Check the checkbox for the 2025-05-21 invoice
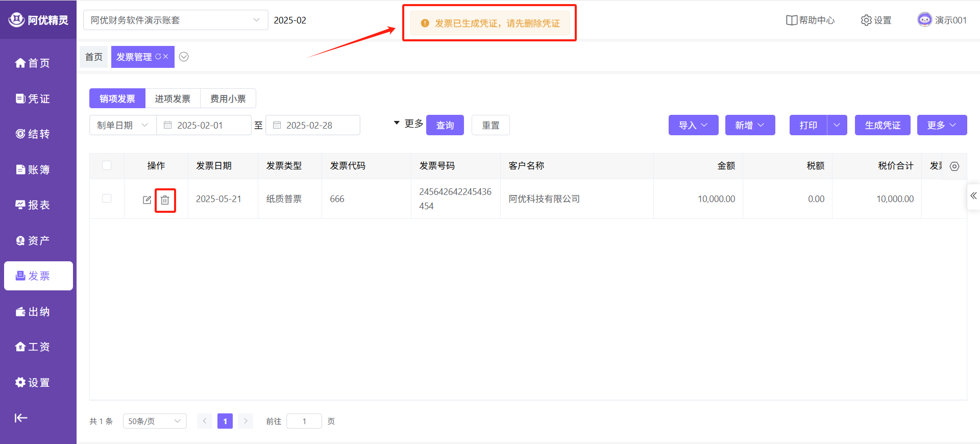 107,199
